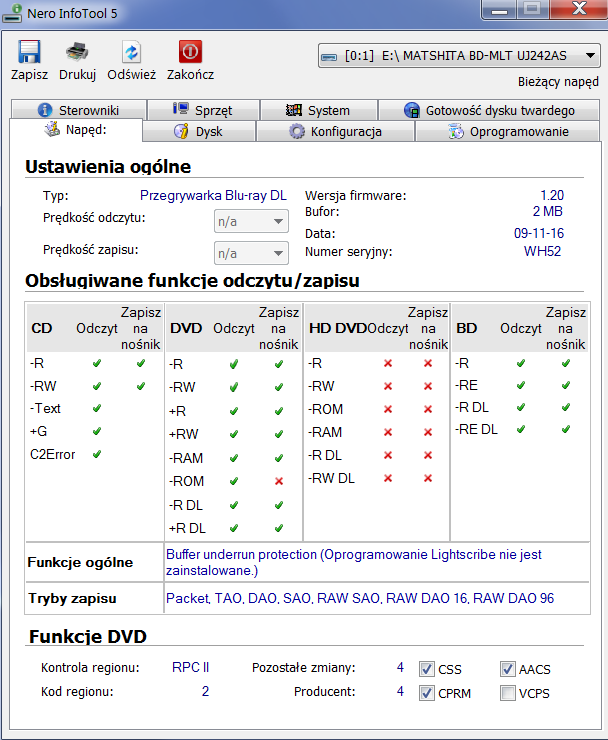
Task: Click the Bieżący napęd label
Action: point(558,82)
